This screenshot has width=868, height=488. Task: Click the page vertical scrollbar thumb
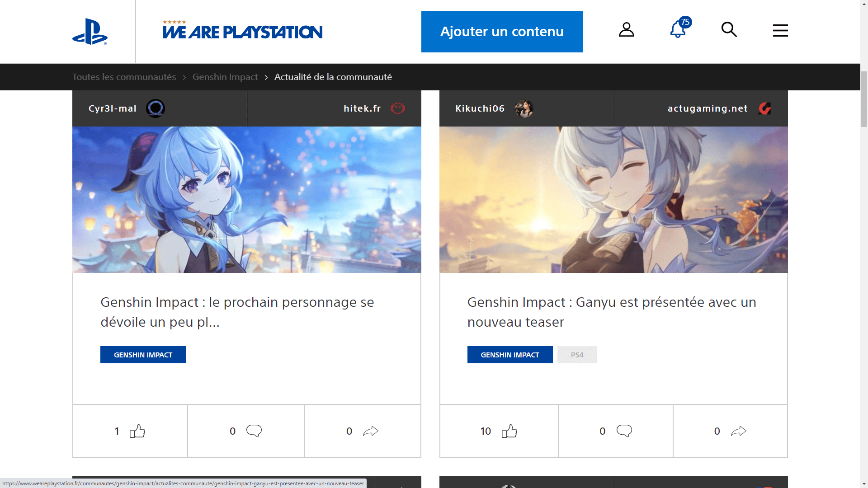click(864, 99)
